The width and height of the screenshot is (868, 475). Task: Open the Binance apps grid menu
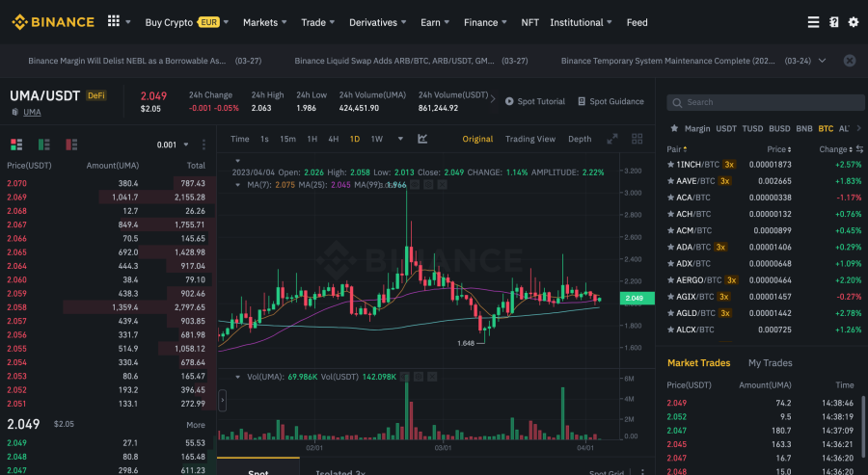114,21
